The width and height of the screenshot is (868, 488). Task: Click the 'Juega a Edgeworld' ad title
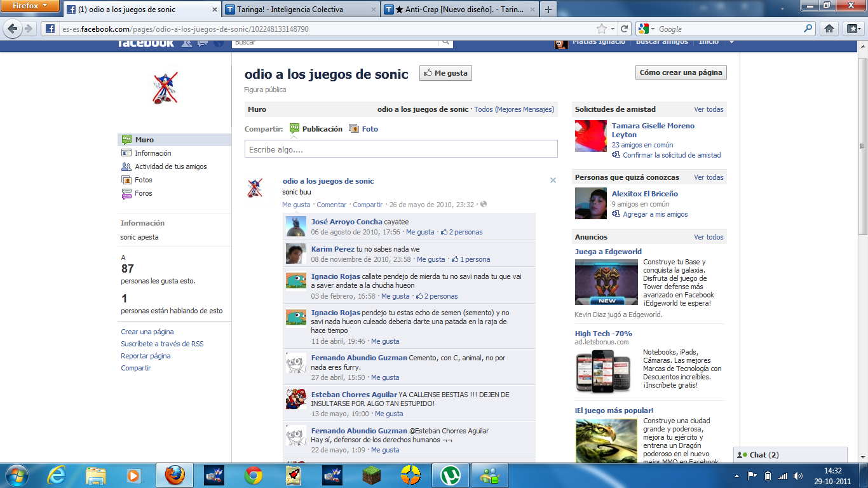tap(608, 252)
